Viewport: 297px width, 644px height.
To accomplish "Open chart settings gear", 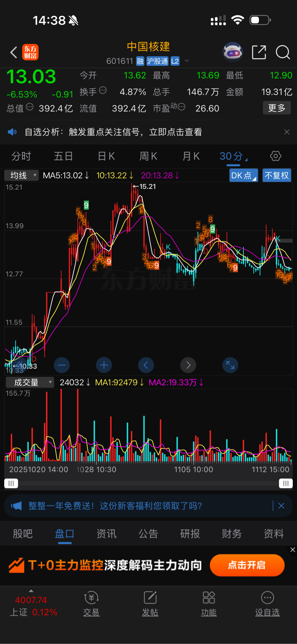I will pyautogui.click(x=276, y=156).
